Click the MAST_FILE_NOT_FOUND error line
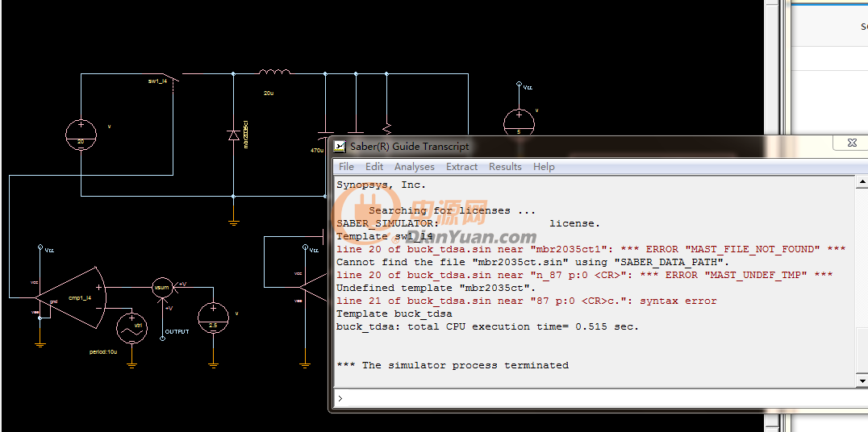Screen dimensions: 868x432 coord(591,250)
